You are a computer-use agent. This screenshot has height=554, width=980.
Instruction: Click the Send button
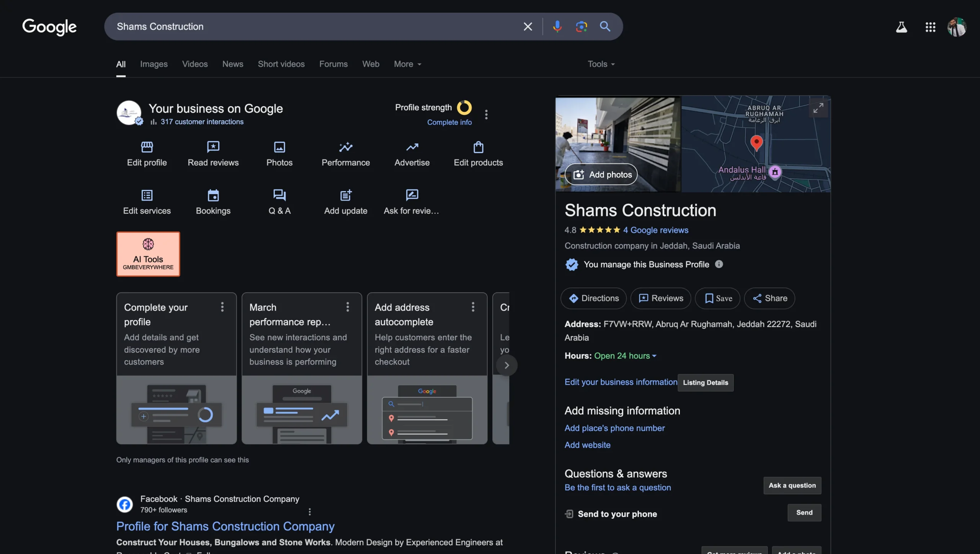tap(804, 513)
